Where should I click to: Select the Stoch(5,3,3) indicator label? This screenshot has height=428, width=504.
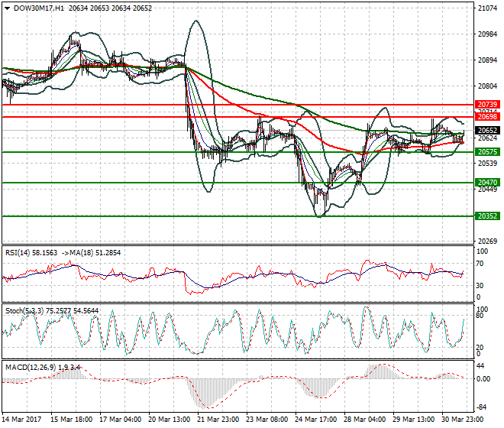[x=26, y=311]
